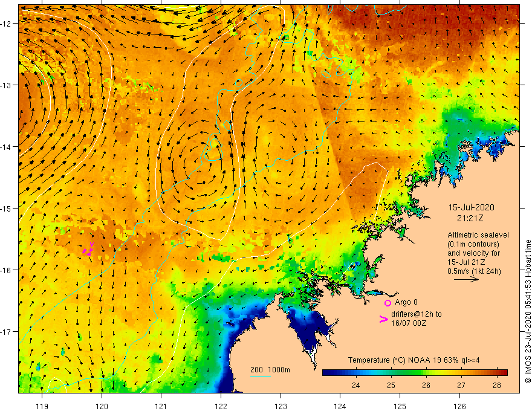Click the '16/07 00Z' label
Image resolution: width=532 pixels, height=411 pixels.
[x=409, y=323]
